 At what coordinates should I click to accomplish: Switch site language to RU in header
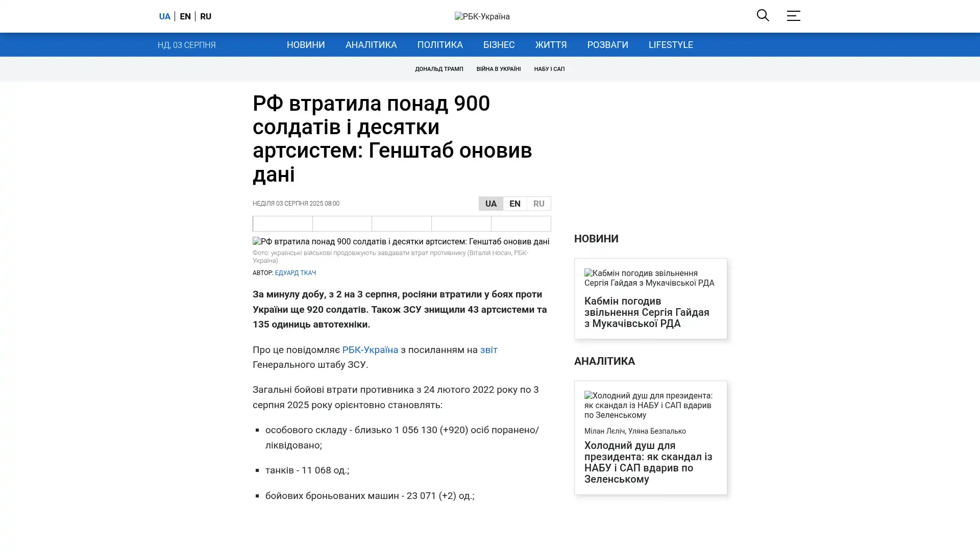click(206, 16)
